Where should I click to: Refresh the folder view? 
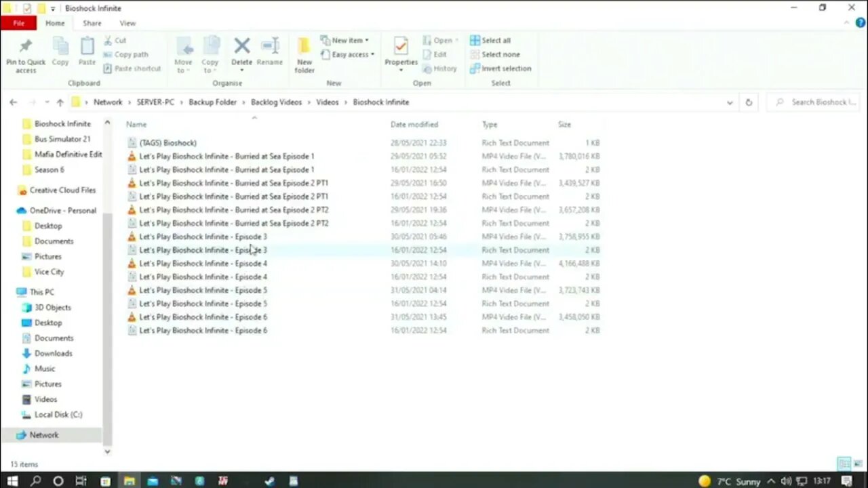749,102
